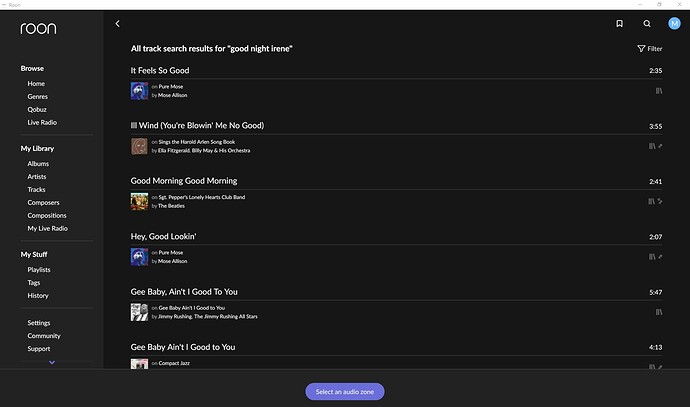The height and width of the screenshot is (407, 690).
Task: Expand sidebar with the purple down chevron
Action: [52, 363]
